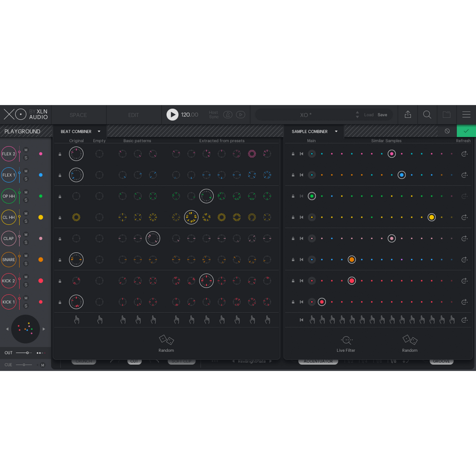Open the search magnifier icon
This screenshot has width=476, height=476.
(427, 114)
